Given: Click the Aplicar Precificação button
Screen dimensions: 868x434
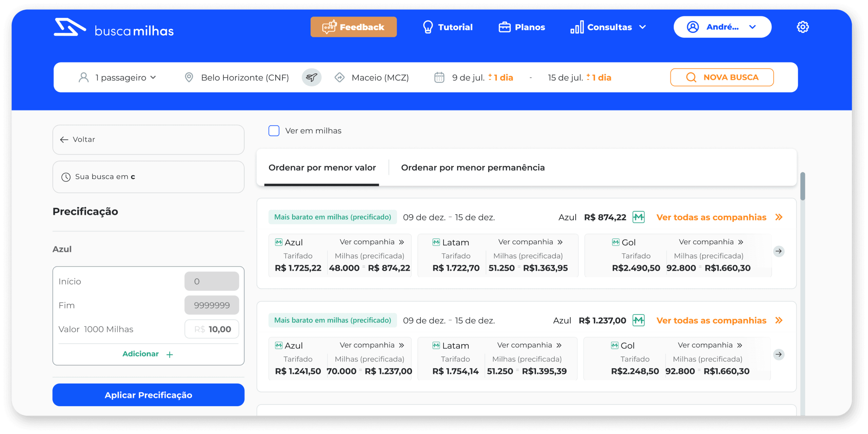Looking at the screenshot, I should (148, 395).
